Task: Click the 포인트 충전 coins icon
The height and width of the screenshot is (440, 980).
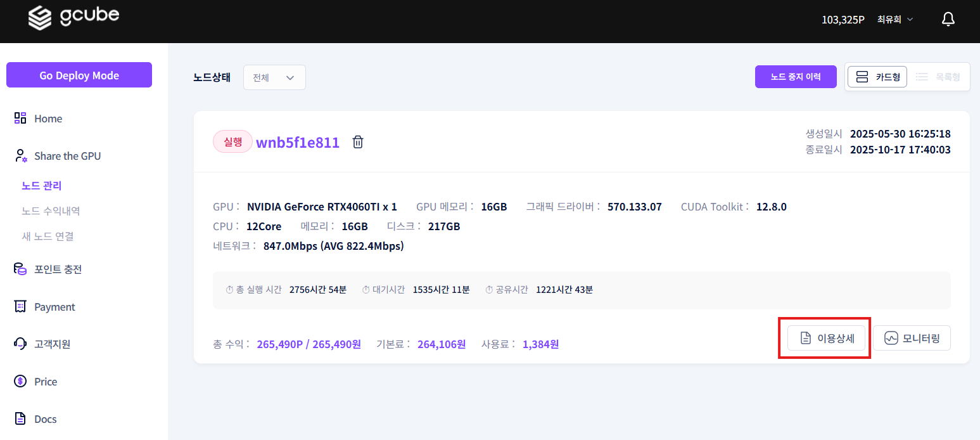Action: pos(20,269)
